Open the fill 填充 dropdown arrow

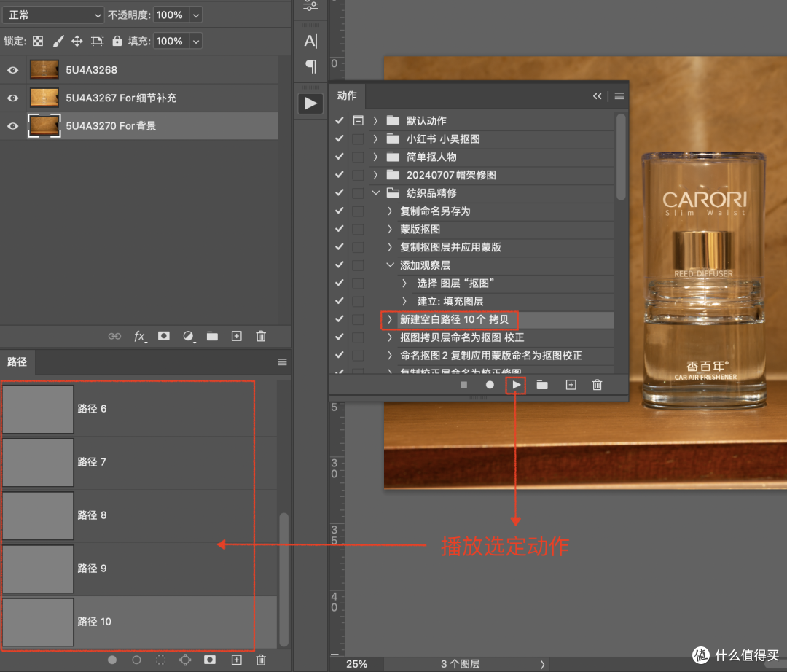[x=196, y=41]
